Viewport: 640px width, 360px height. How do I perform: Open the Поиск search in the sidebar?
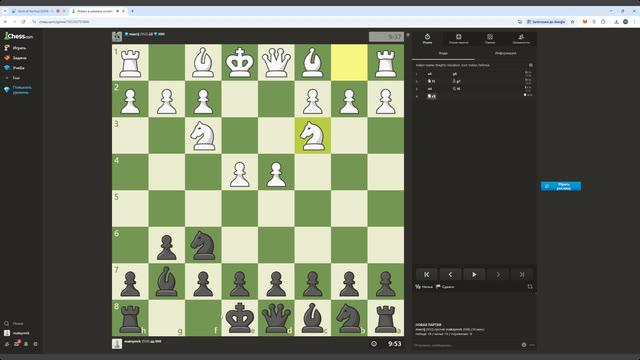pos(14,324)
